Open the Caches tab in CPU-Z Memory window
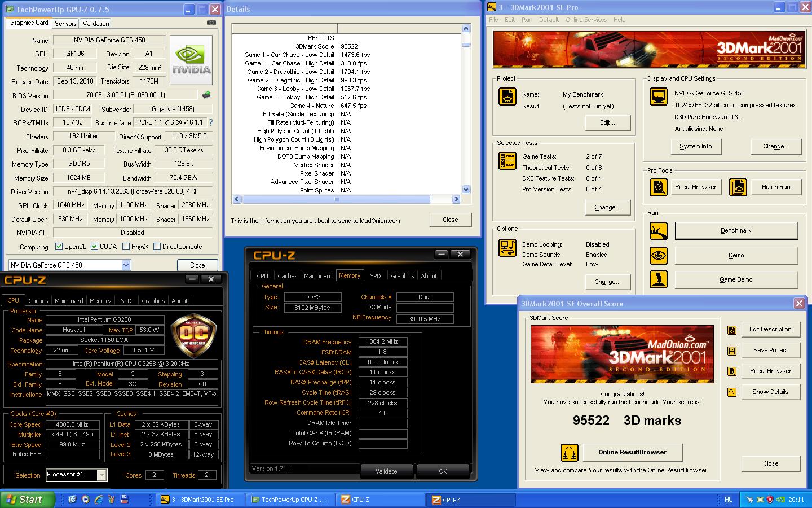Viewport: 812px width, 508px height. click(287, 276)
